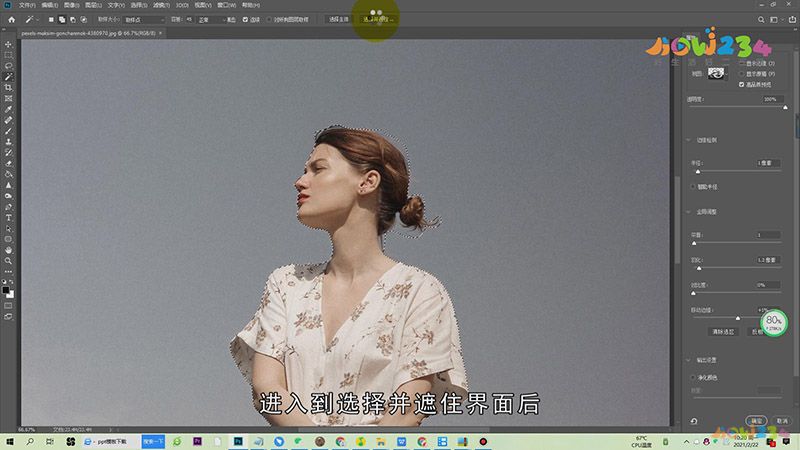This screenshot has width=800, height=450.
Task: Enable Smart Radius option
Action: 694,187
